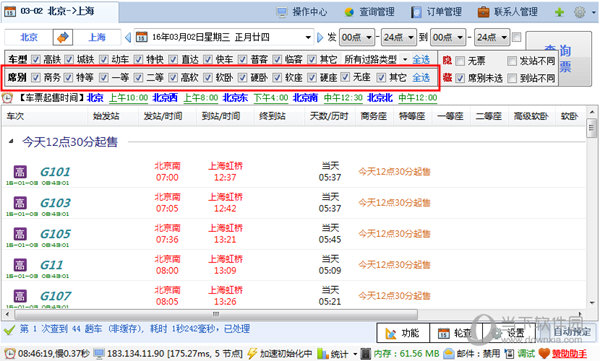Toggle the 动车 train type checkbox
Screen dimensions: 600x361
(104, 60)
